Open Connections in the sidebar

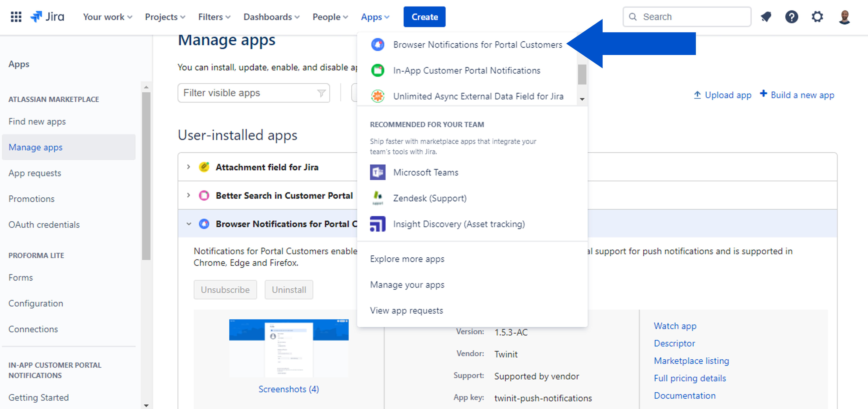click(x=69, y=329)
